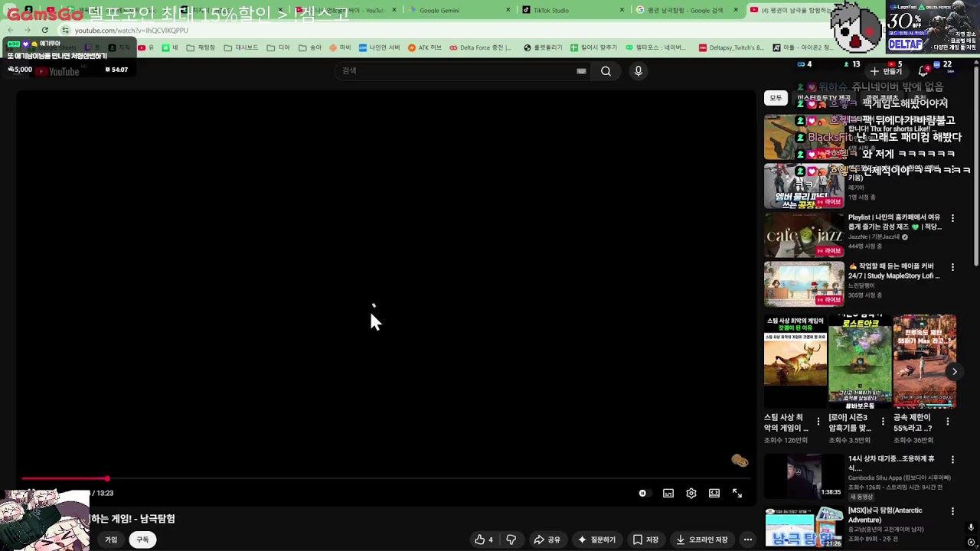Open the Deltapsy_Twitch bookmark
The height and width of the screenshot is (551, 980).
tap(731, 47)
